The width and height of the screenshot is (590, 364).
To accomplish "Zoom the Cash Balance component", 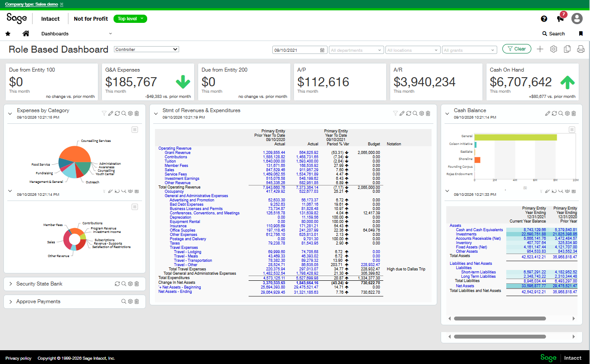I will 561,113.
